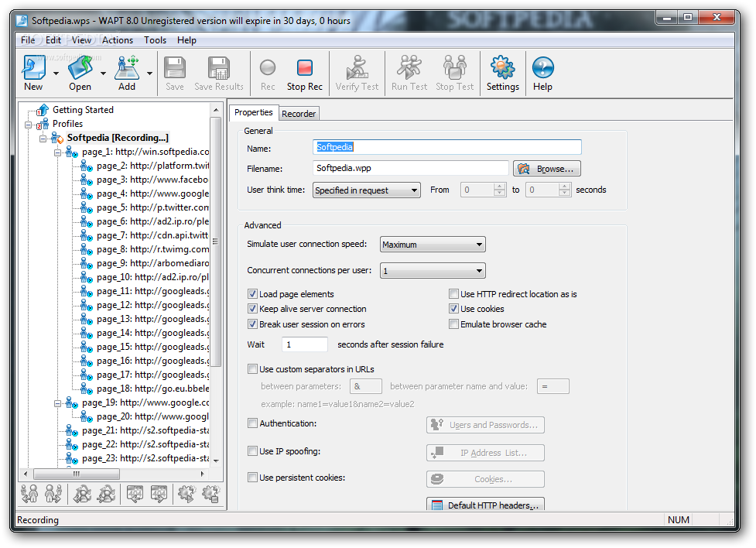Click the sixth icon in bottom-left toolbar
This screenshot has height=548, width=756.
click(x=159, y=494)
